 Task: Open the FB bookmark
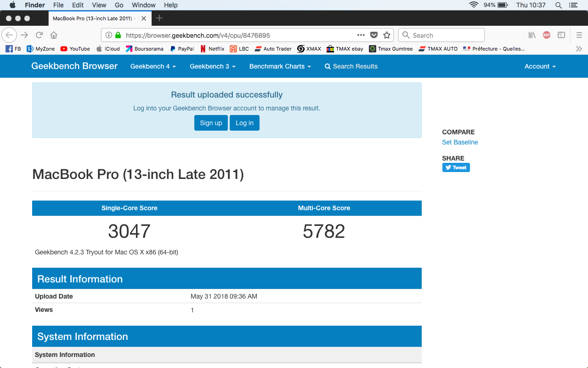[x=13, y=49]
